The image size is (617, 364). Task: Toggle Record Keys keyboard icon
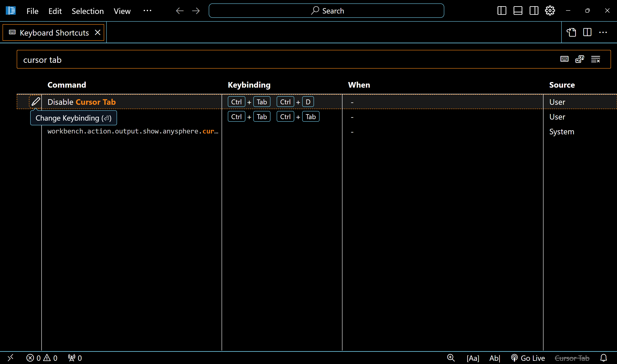tap(564, 59)
